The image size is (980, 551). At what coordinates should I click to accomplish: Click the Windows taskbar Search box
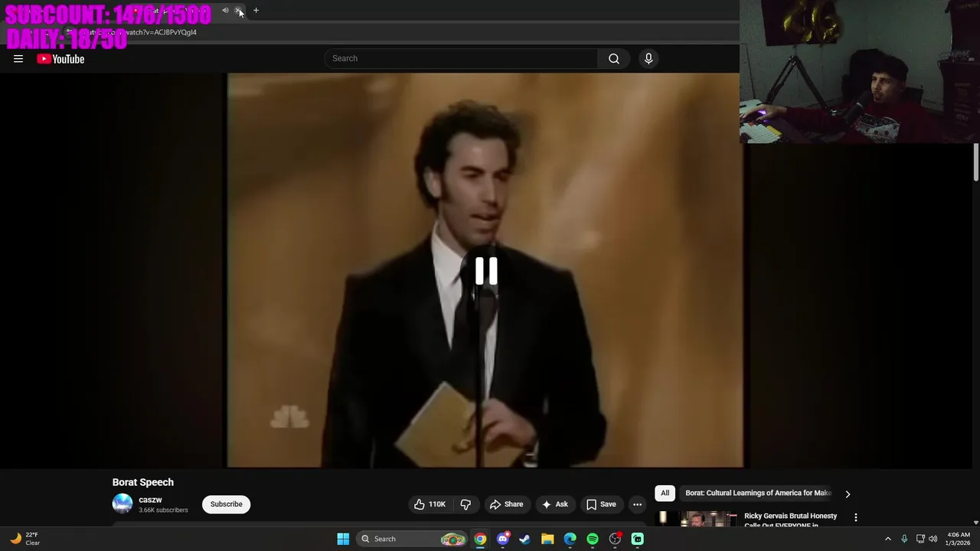413,539
